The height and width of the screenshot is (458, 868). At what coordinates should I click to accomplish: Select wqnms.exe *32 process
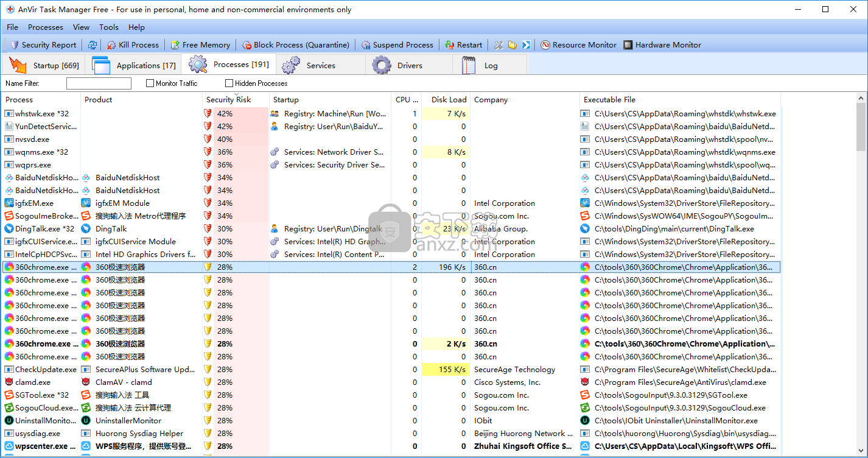(x=391, y=152)
